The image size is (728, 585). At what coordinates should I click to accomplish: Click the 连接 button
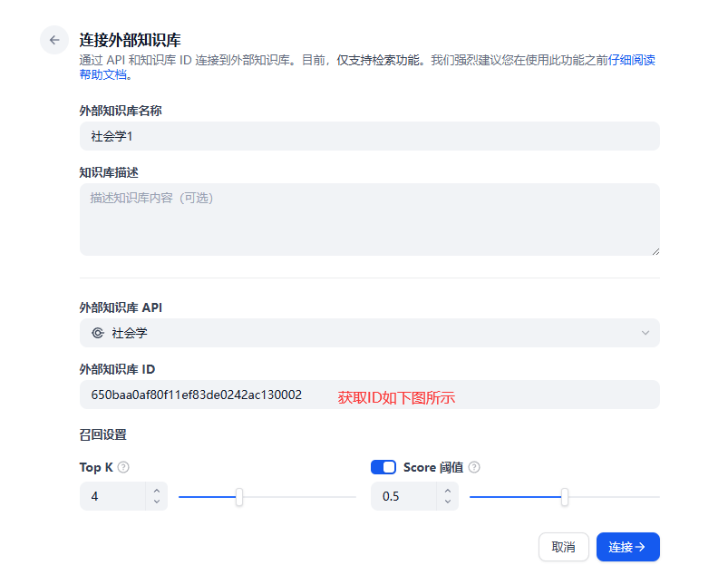point(627,547)
